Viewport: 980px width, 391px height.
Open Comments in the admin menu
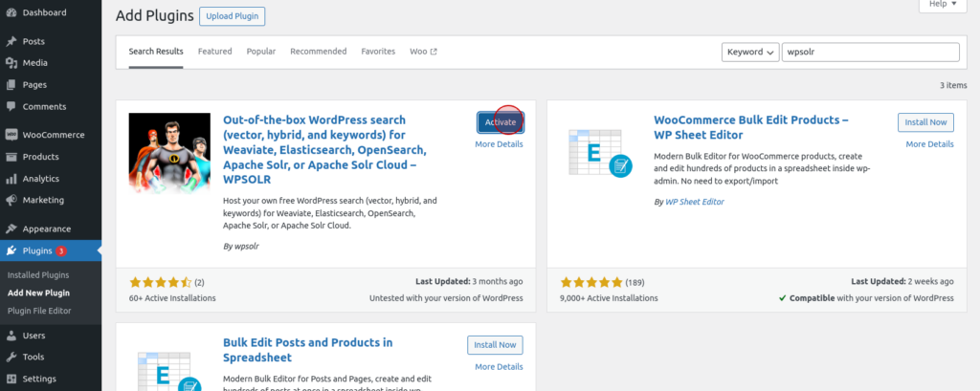point(51,107)
